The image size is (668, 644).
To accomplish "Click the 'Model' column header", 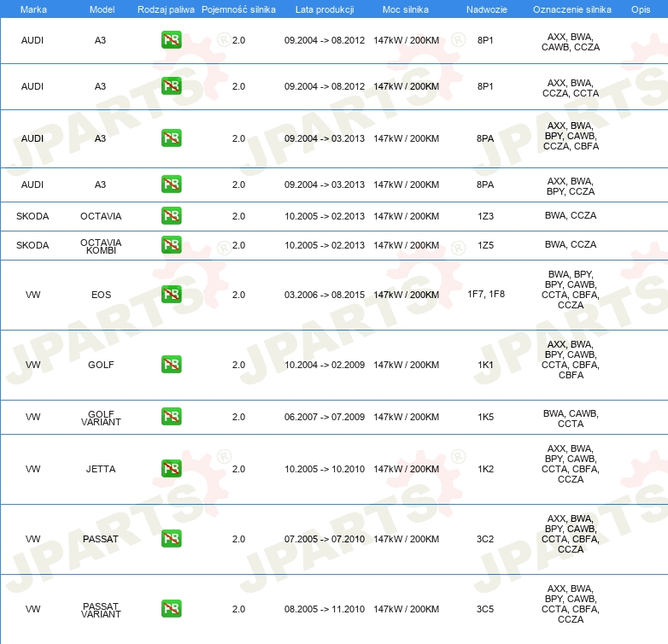I will coord(102,9).
